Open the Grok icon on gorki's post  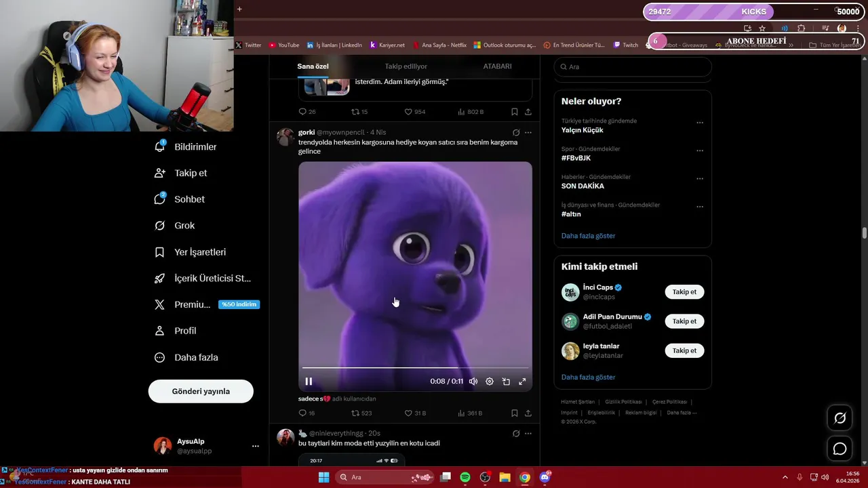click(x=516, y=132)
